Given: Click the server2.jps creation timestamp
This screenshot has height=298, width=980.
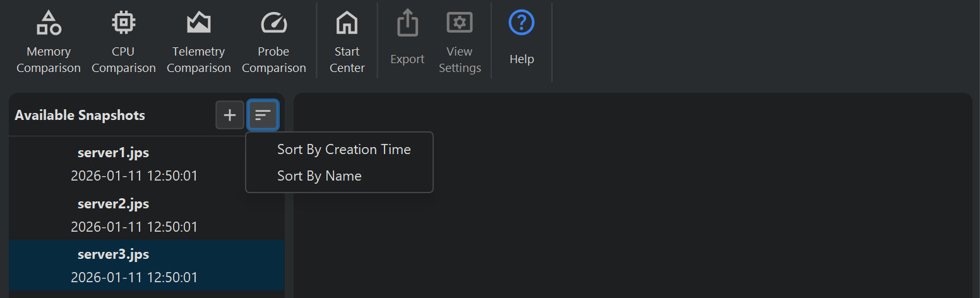Looking at the screenshot, I should tap(134, 227).
